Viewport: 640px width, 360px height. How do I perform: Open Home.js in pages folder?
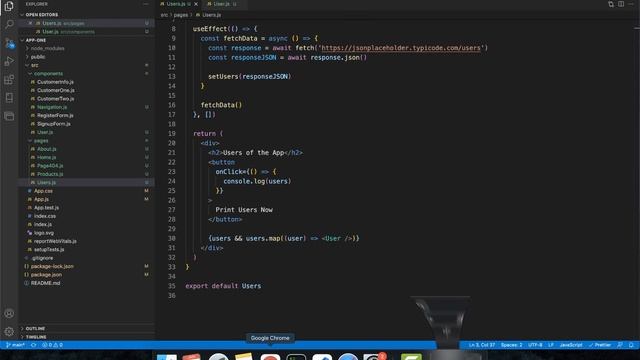(47, 158)
